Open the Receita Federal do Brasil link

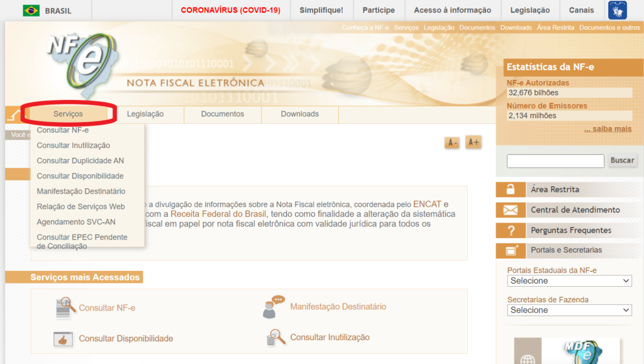click(218, 214)
